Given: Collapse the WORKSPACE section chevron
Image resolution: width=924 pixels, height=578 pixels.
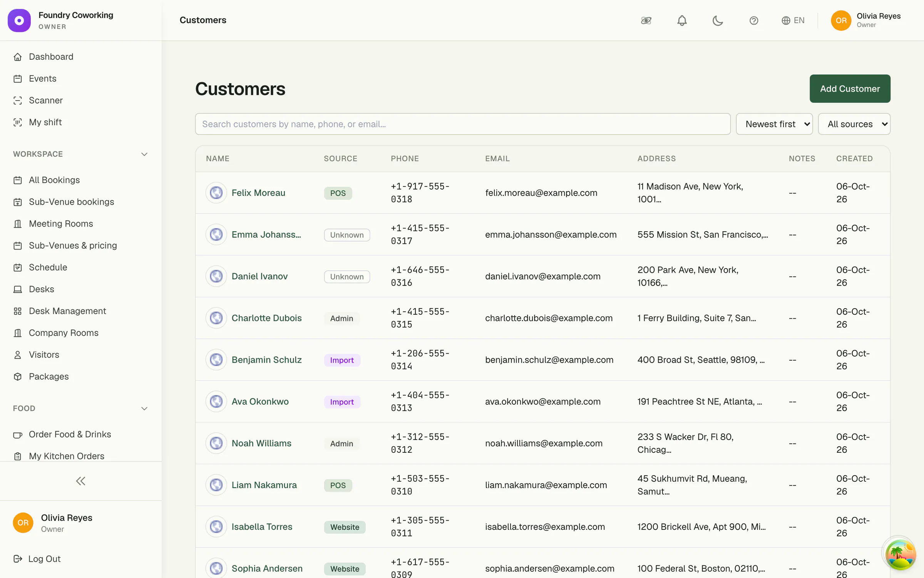Looking at the screenshot, I should [x=144, y=154].
